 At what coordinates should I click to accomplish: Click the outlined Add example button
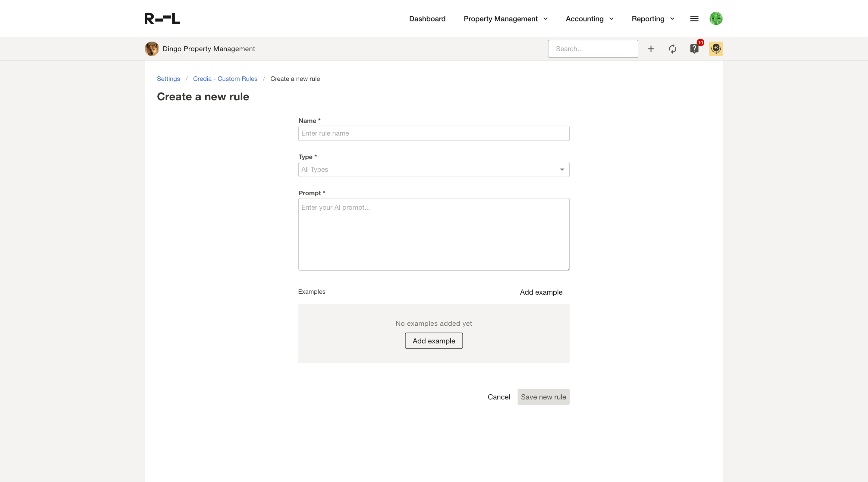point(434,341)
